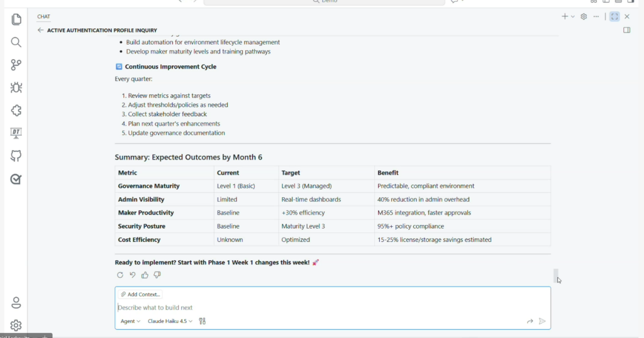Open the Manage gear at sidebar bottom
Viewport: 644px width, 338px height.
coord(16,325)
